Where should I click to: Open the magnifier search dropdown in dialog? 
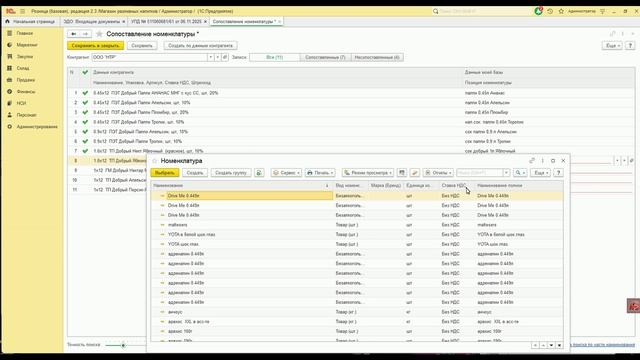coord(520,173)
